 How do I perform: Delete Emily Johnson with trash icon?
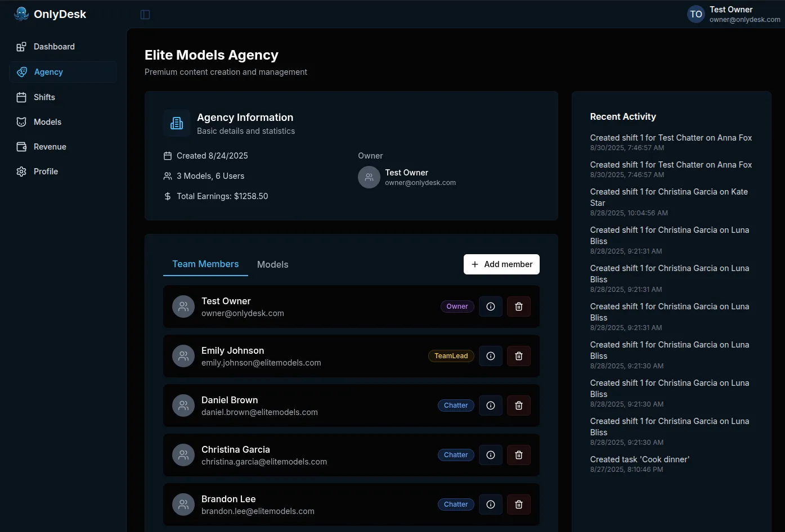coord(519,356)
